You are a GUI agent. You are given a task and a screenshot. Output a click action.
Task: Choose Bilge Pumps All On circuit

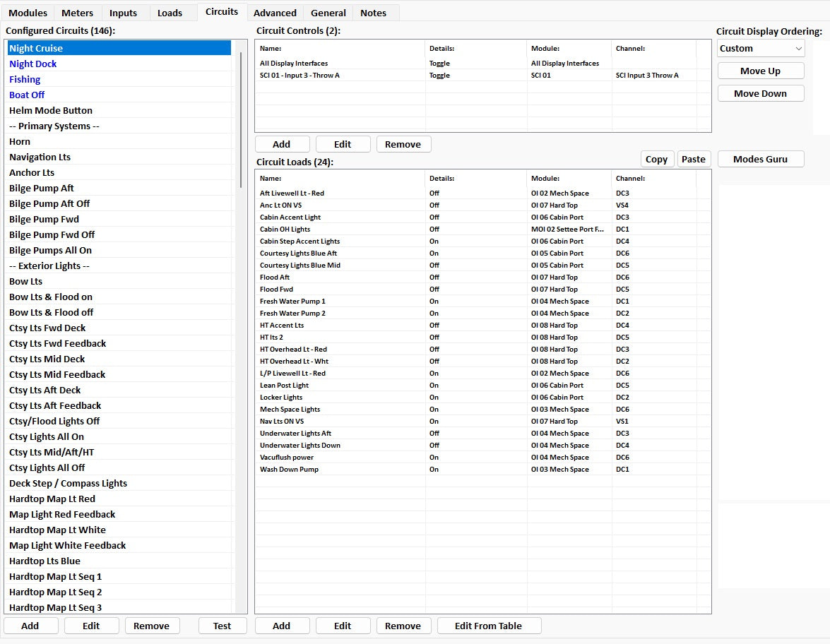point(50,251)
